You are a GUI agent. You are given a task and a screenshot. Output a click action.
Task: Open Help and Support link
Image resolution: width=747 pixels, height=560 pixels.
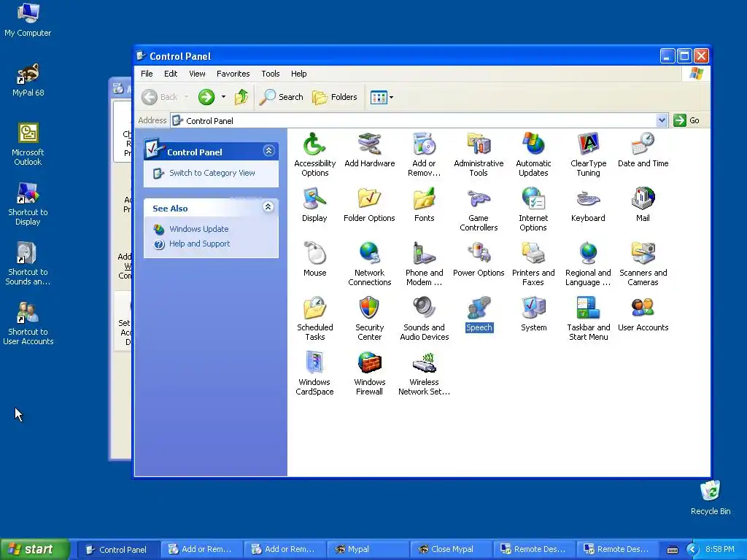point(199,244)
